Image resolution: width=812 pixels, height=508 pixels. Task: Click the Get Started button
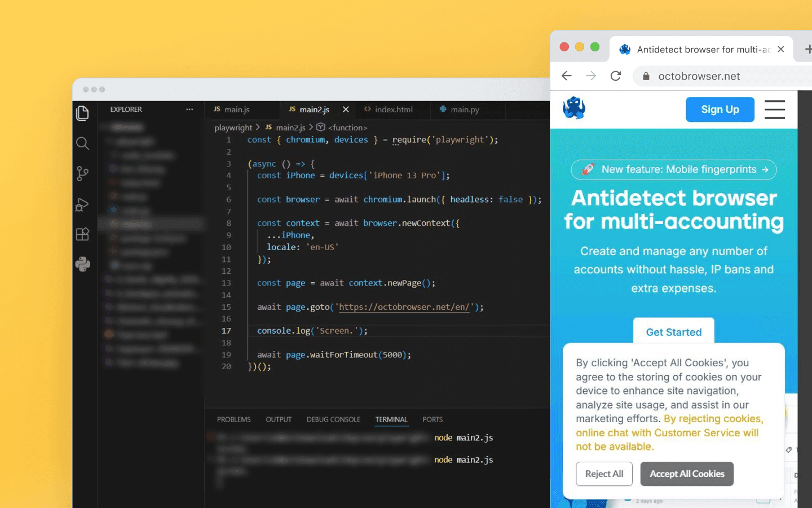pos(674,332)
